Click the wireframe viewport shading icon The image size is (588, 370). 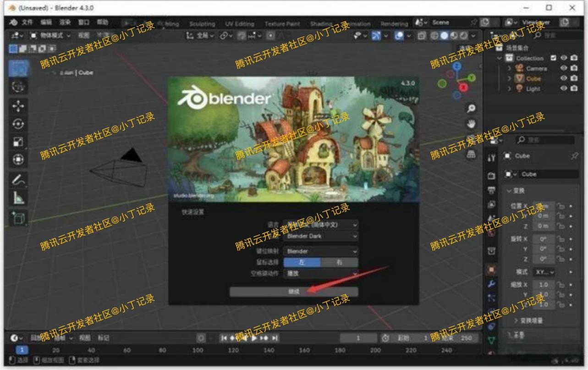coord(435,35)
